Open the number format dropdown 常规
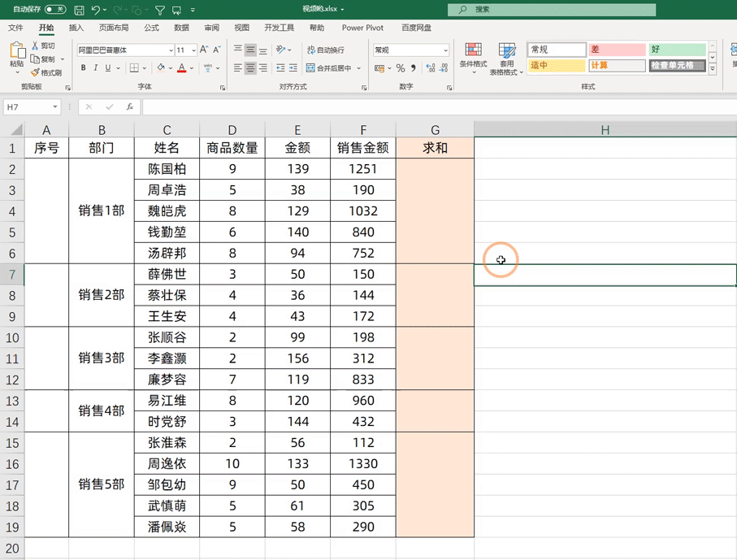The width and height of the screenshot is (737, 560). pos(445,50)
